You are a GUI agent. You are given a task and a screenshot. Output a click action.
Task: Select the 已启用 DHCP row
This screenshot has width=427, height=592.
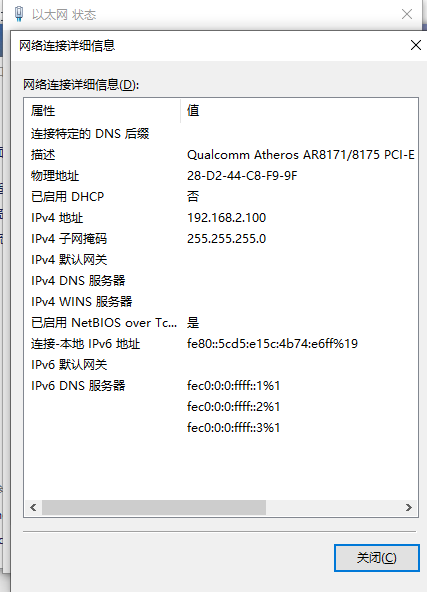[221, 196]
